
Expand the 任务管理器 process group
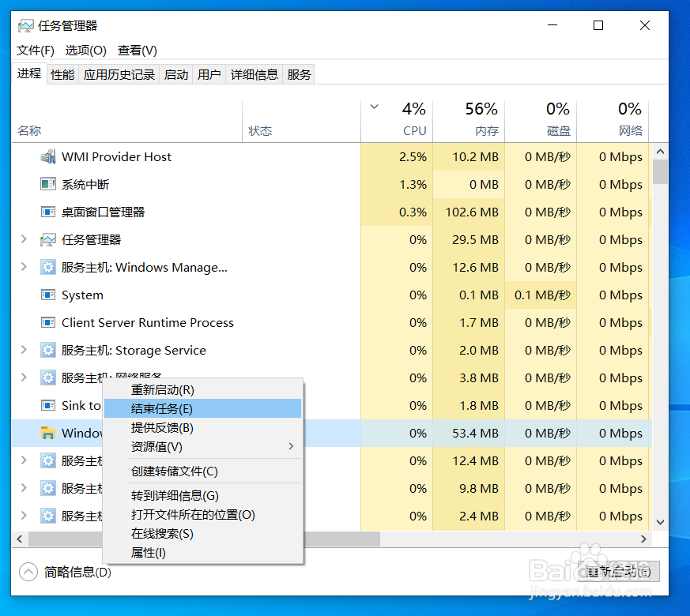(24, 239)
